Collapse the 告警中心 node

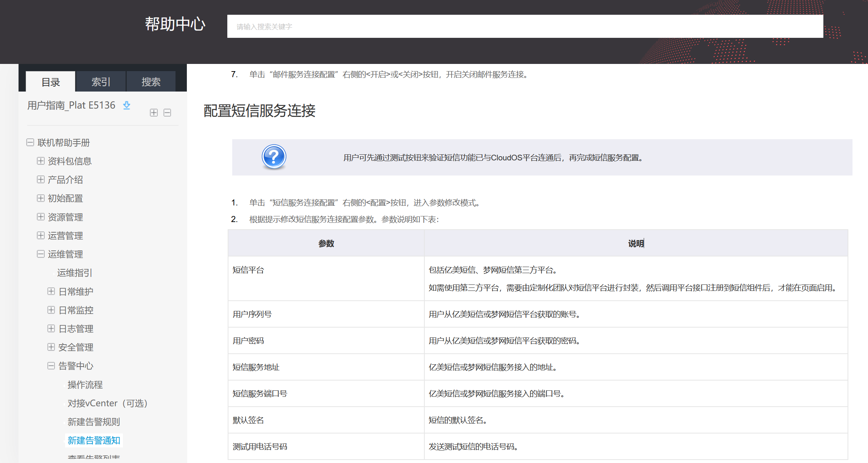[x=51, y=366]
